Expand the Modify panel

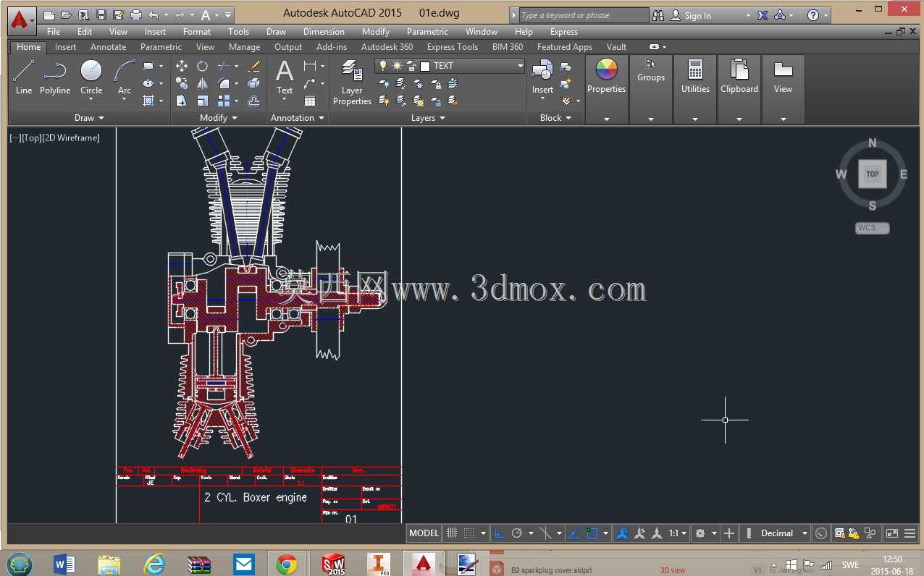pyautogui.click(x=219, y=118)
